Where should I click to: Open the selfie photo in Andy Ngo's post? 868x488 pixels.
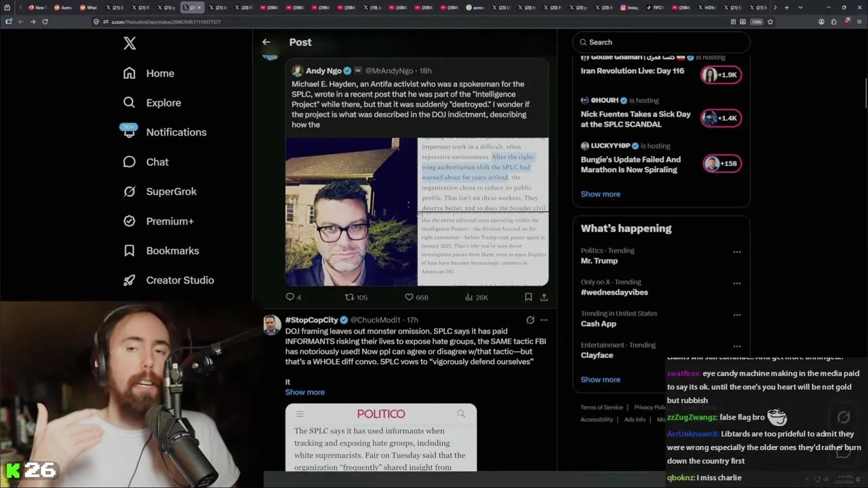coord(351,211)
